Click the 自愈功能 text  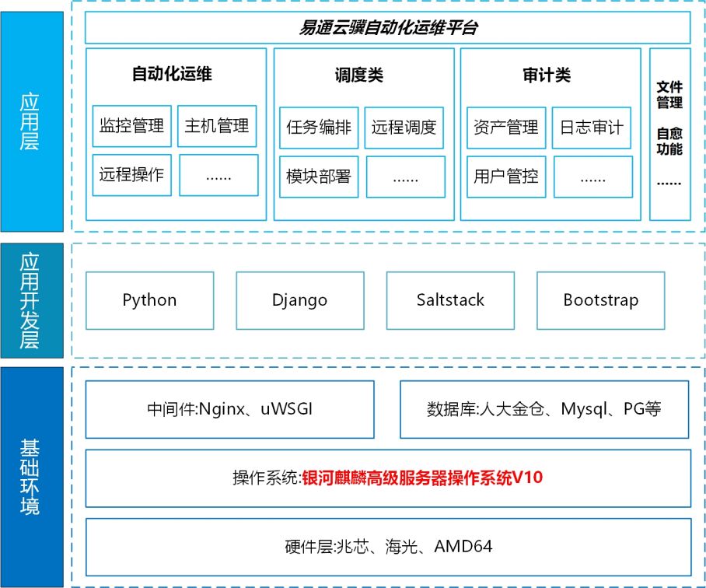coord(669,142)
